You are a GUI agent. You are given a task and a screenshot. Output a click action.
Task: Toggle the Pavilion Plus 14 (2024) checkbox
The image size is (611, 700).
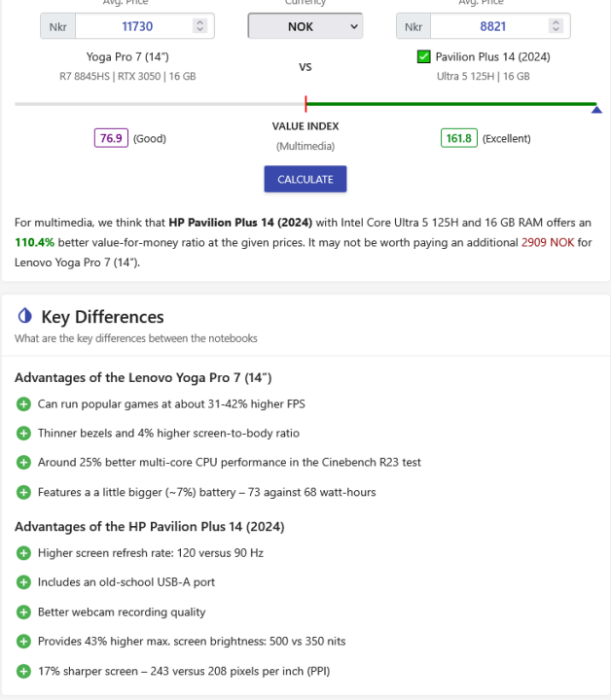tap(423, 56)
